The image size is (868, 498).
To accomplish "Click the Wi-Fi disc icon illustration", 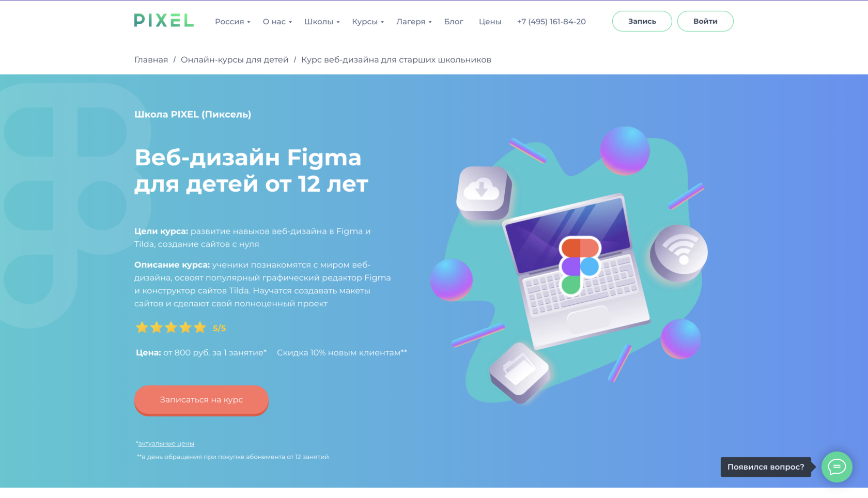I will point(679,253).
